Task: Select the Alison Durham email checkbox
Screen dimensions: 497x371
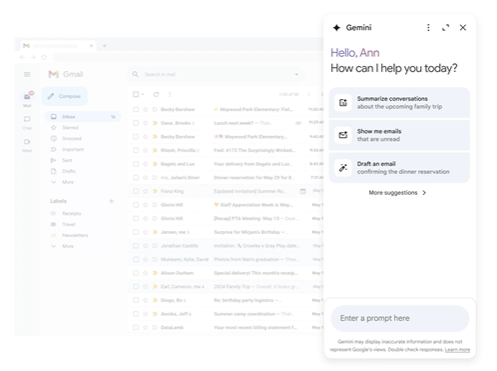Action: [136, 273]
